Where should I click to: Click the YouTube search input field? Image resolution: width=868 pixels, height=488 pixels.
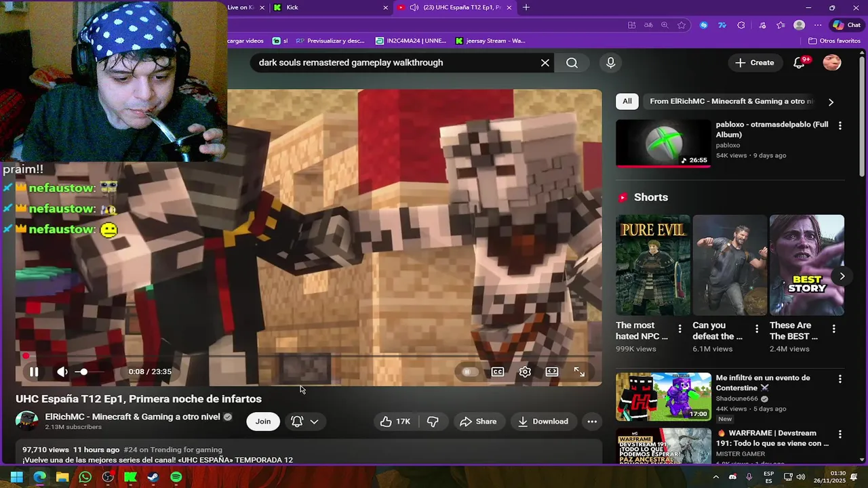(x=397, y=62)
